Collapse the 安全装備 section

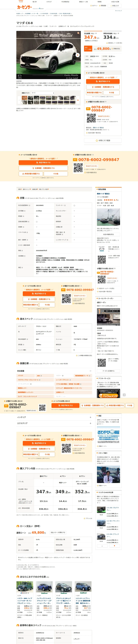90,371
